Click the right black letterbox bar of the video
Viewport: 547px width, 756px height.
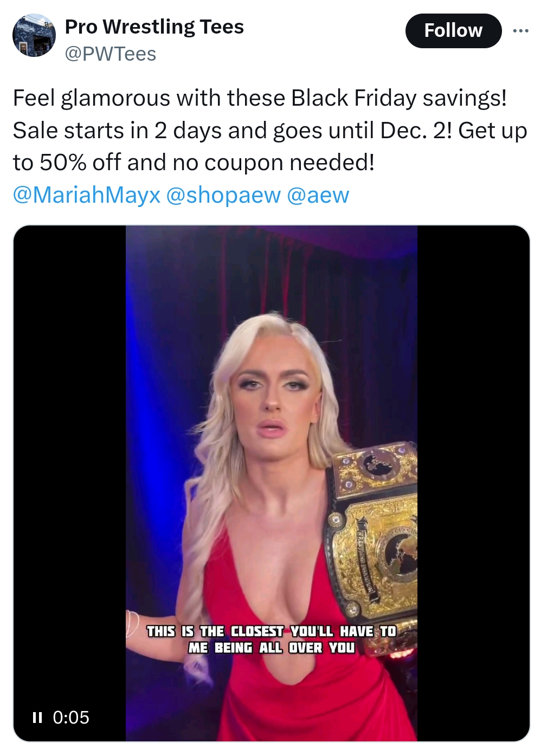coord(473,482)
